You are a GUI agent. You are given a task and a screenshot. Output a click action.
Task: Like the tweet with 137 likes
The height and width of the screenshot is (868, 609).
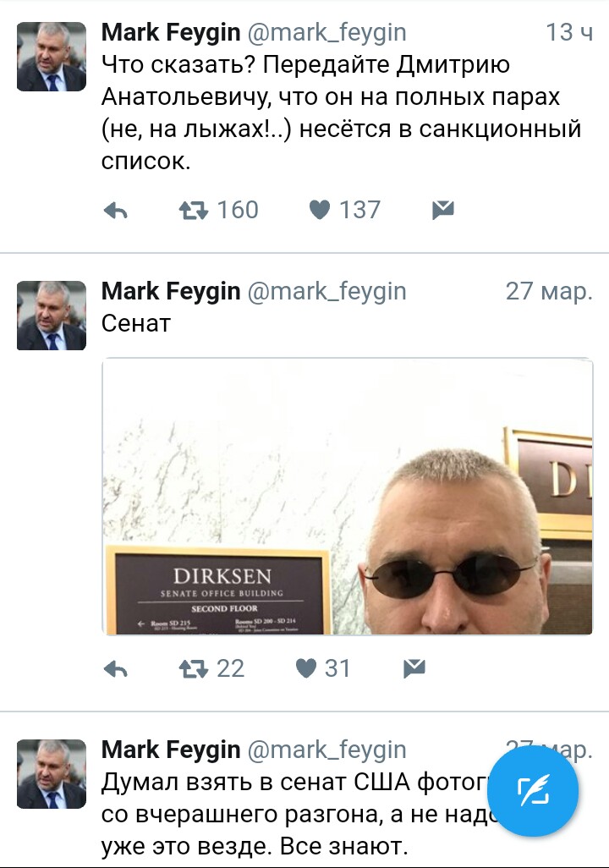click(x=320, y=211)
